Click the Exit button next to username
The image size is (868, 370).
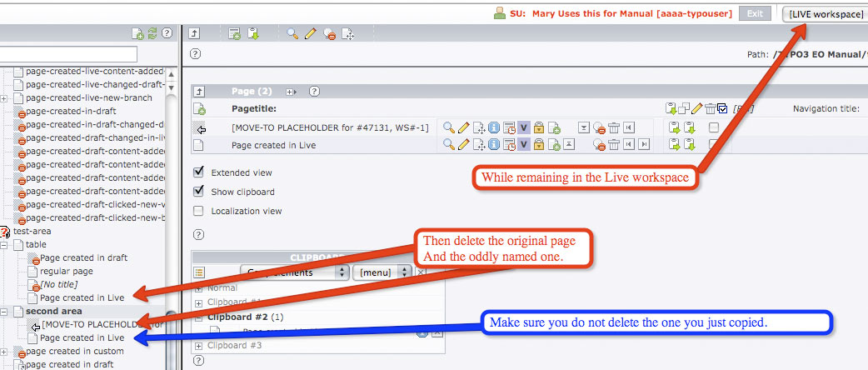click(755, 13)
